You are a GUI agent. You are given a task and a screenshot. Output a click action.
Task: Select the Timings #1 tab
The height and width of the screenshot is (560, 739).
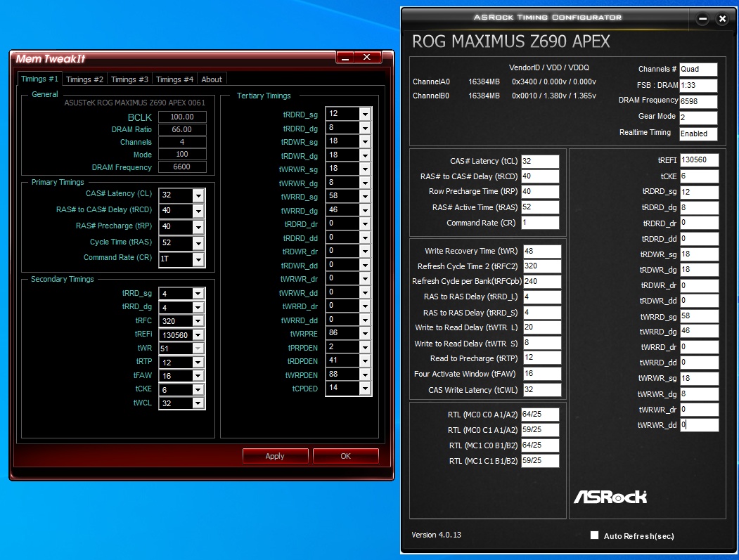[x=39, y=79]
